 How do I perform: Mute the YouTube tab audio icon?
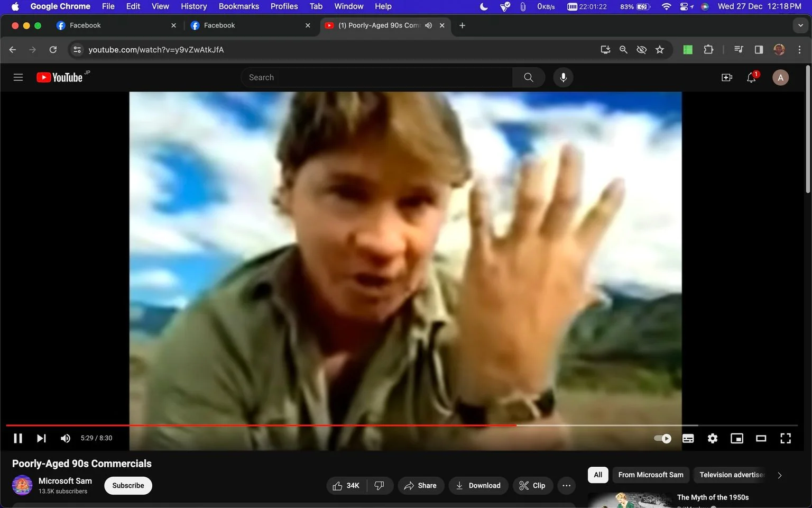pyautogui.click(x=428, y=25)
